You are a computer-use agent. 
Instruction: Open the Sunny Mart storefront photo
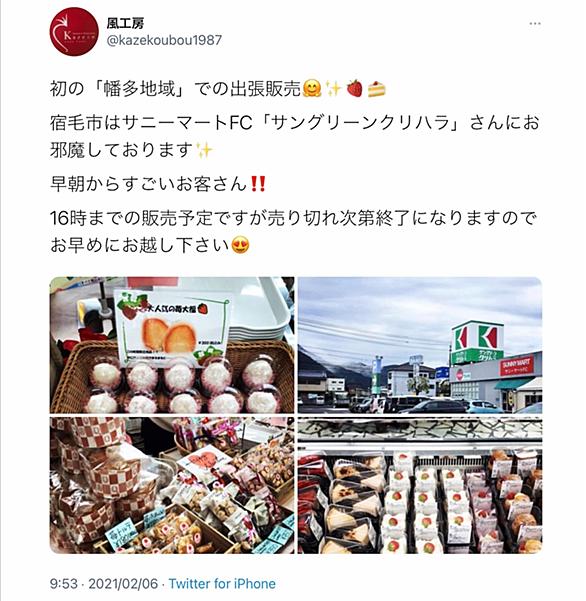click(x=420, y=345)
